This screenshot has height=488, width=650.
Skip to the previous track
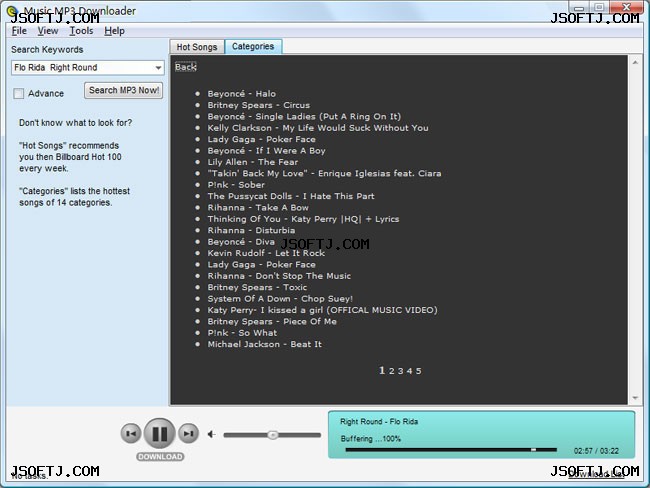click(131, 433)
